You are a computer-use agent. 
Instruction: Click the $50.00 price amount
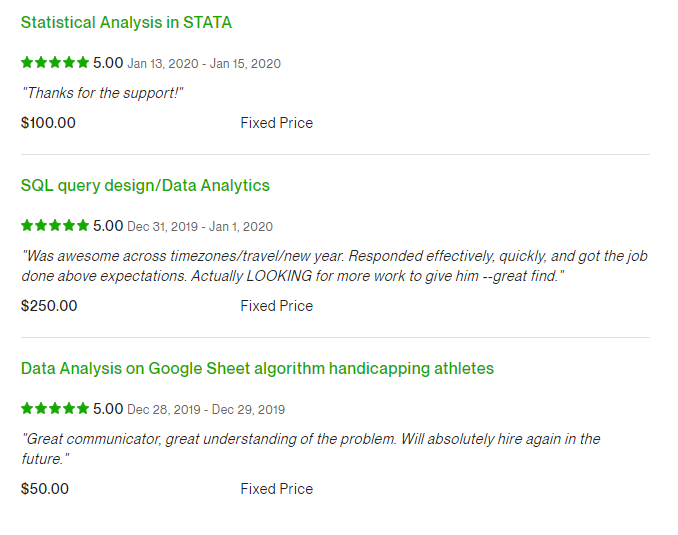[45, 489]
